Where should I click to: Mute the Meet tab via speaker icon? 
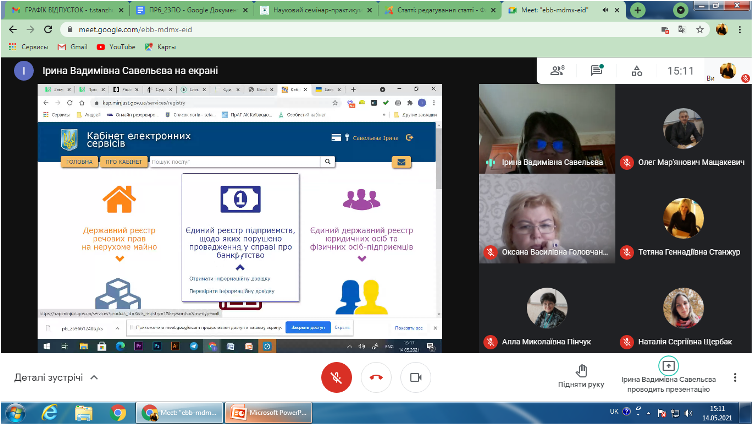pos(606,10)
